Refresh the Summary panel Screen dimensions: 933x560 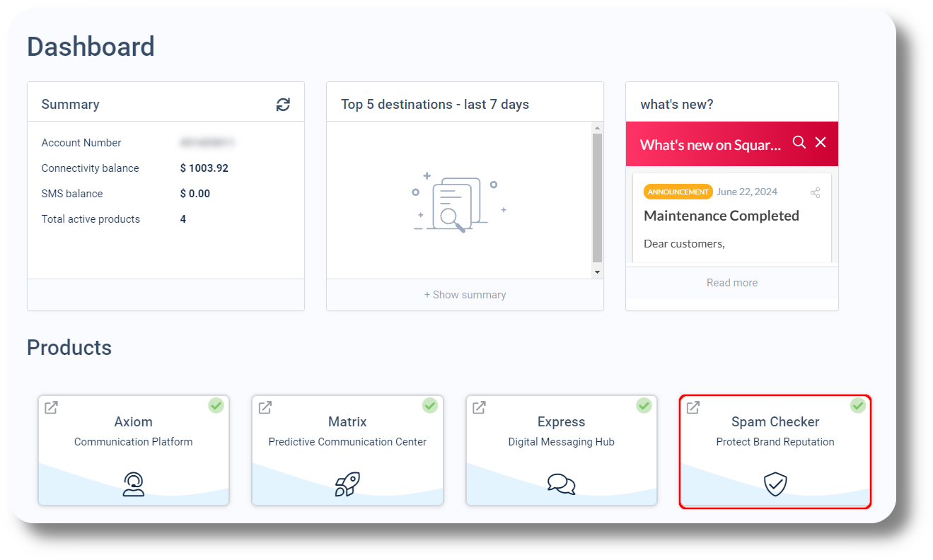point(283,105)
